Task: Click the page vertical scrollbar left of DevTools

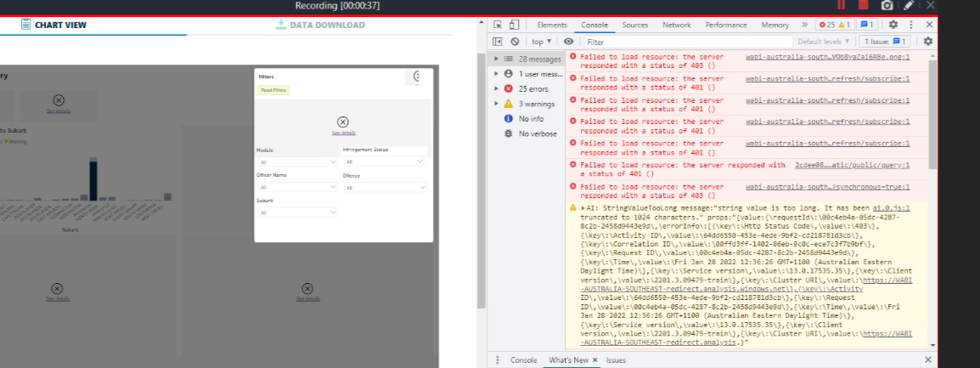Action: point(482,182)
